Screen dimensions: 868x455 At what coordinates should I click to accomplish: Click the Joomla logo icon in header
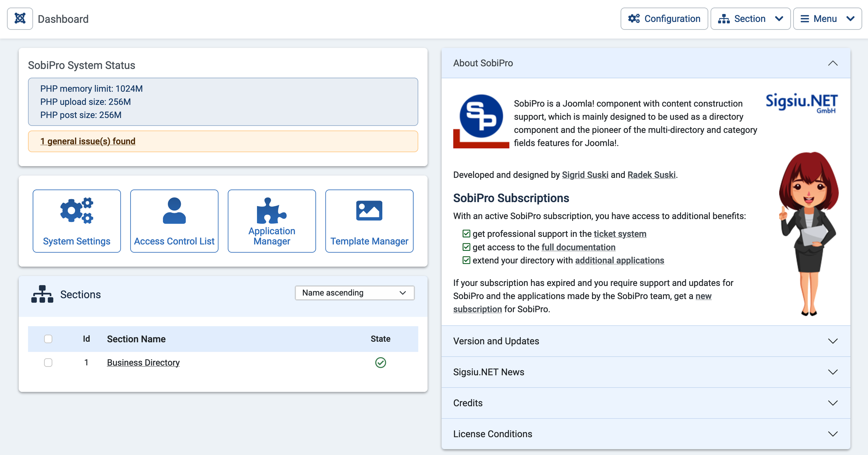point(20,19)
